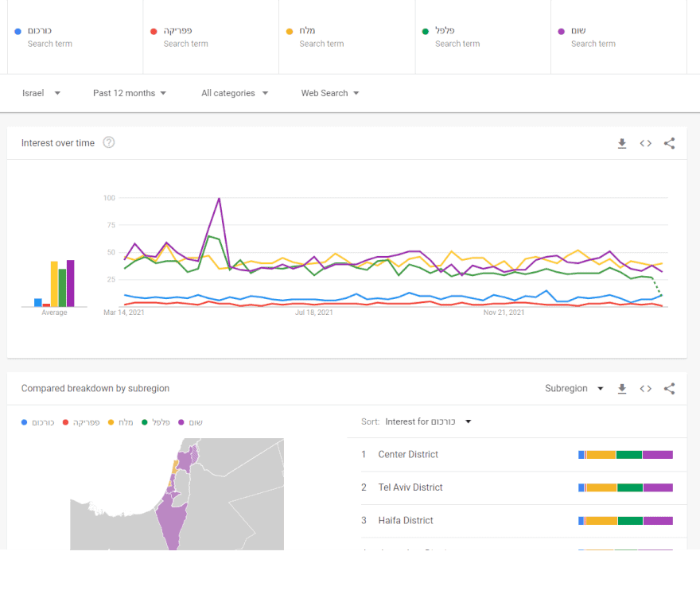This screenshot has width=700, height=598.
Task: Expand the All categories dropdown
Action: coord(235,93)
